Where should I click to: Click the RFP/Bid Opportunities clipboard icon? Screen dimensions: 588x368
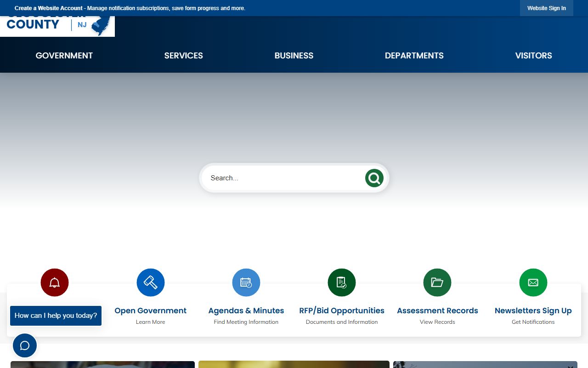click(x=341, y=282)
